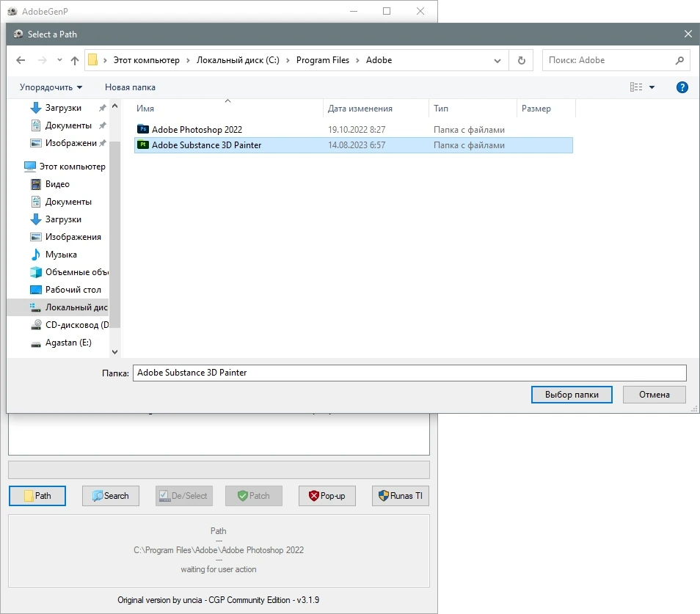Open 'CD-дисковод (D' in navigation pane
700x614 pixels.
point(77,325)
